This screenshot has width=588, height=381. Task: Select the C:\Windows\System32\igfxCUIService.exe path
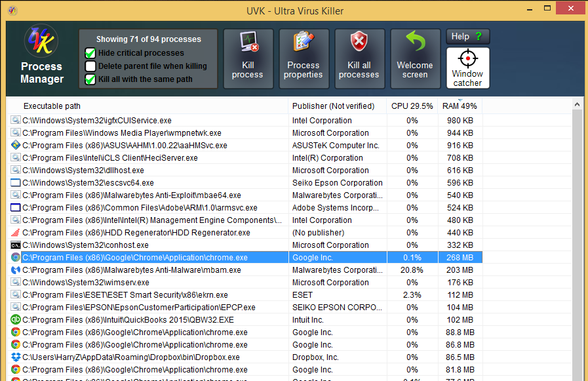pos(97,121)
